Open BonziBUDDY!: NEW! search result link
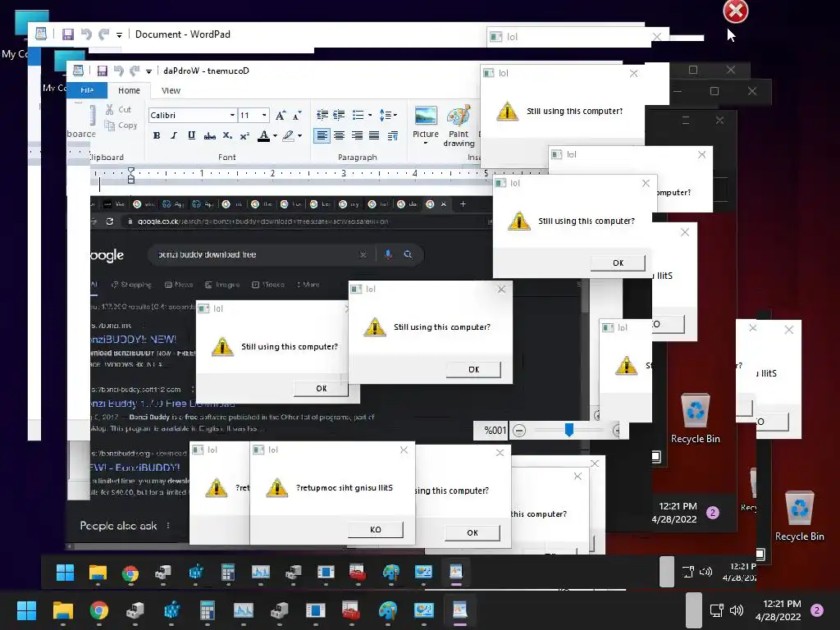840x630 pixels. (133, 339)
